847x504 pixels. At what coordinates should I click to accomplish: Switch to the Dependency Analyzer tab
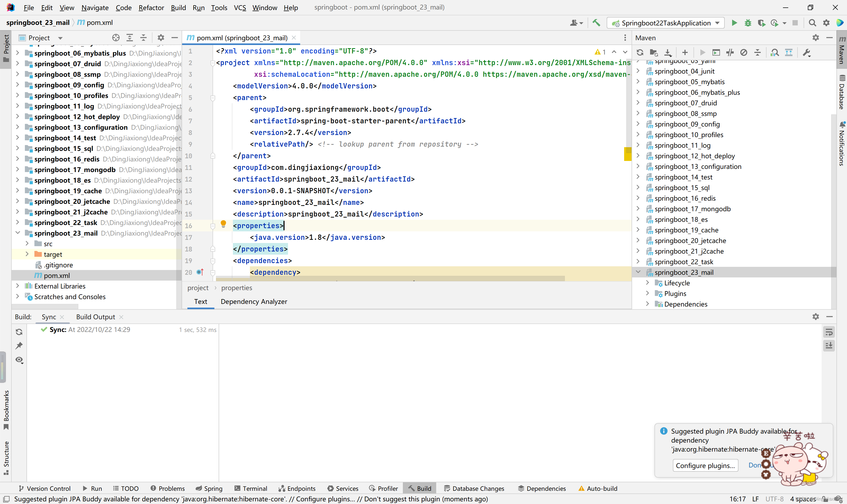[254, 301]
